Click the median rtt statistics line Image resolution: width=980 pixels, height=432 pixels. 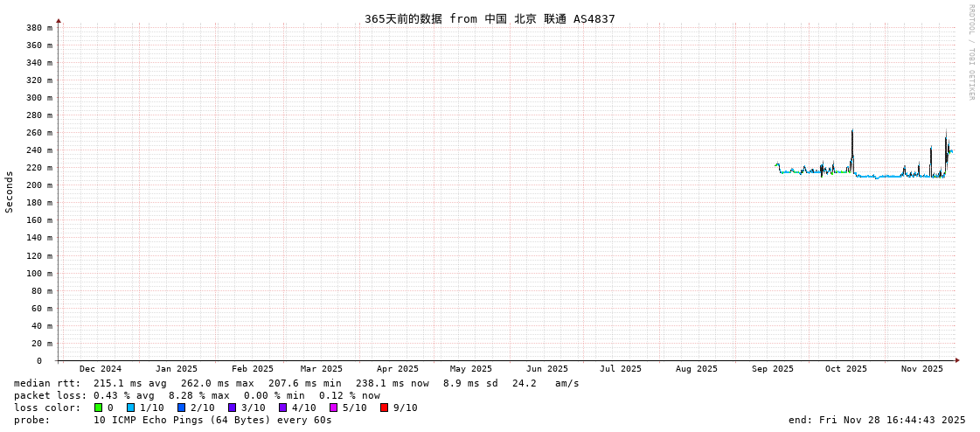(296, 383)
